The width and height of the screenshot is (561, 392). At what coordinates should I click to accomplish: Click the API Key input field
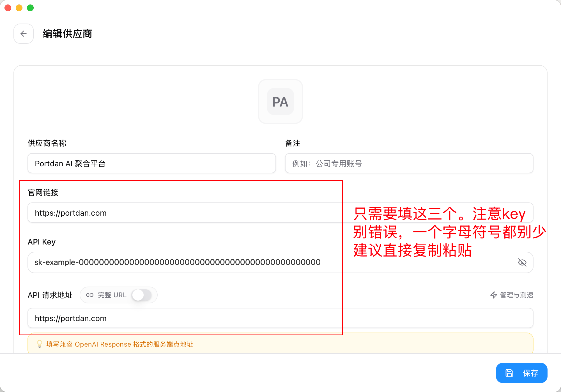click(x=280, y=262)
